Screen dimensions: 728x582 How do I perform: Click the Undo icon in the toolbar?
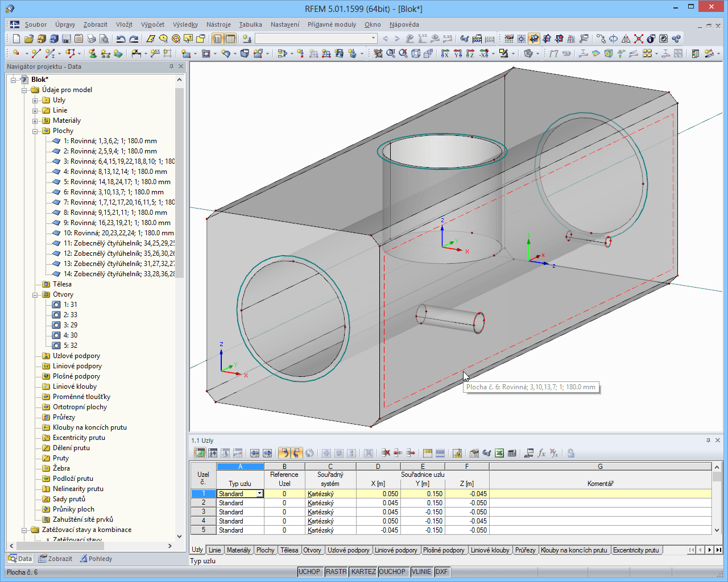pyautogui.click(x=120, y=39)
